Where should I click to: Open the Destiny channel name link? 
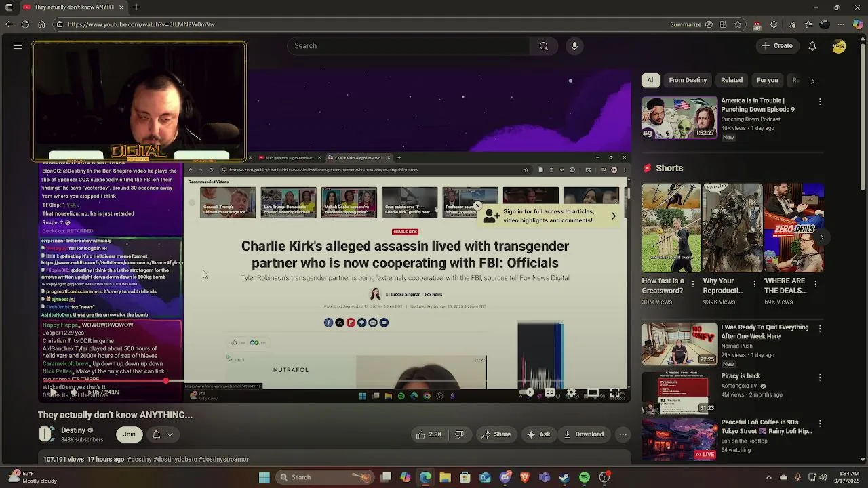(73, 430)
